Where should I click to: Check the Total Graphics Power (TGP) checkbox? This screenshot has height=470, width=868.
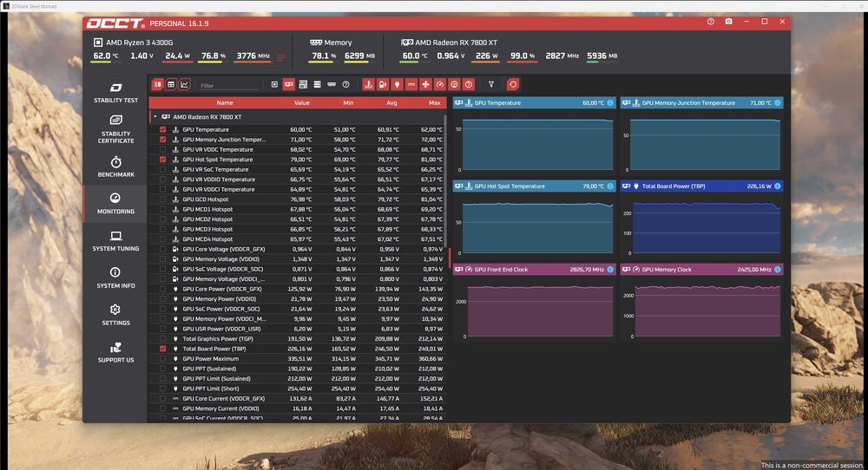(163, 338)
